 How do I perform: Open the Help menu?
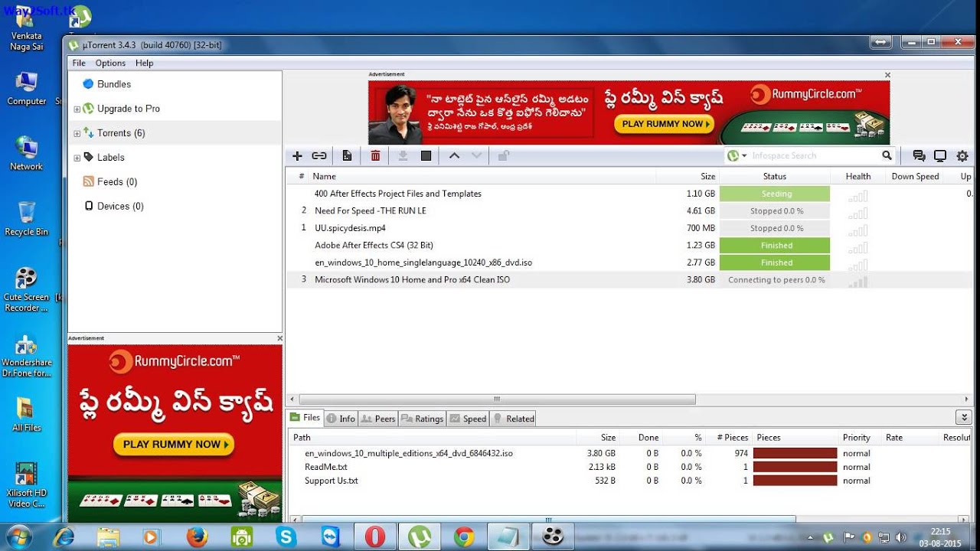[145, 63]
